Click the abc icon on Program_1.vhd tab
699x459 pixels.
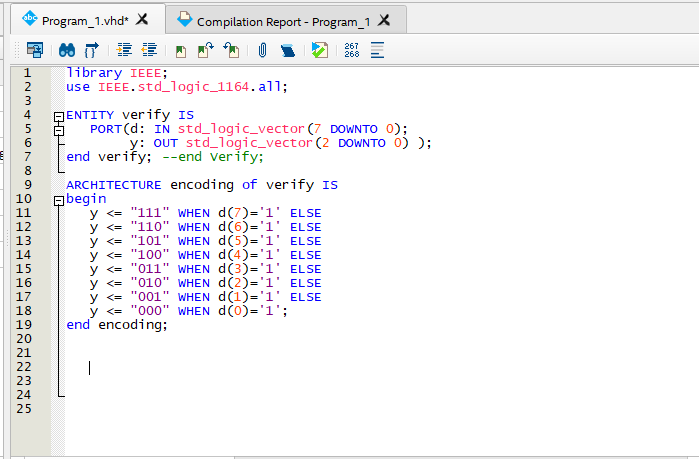[x=29, y=18]
